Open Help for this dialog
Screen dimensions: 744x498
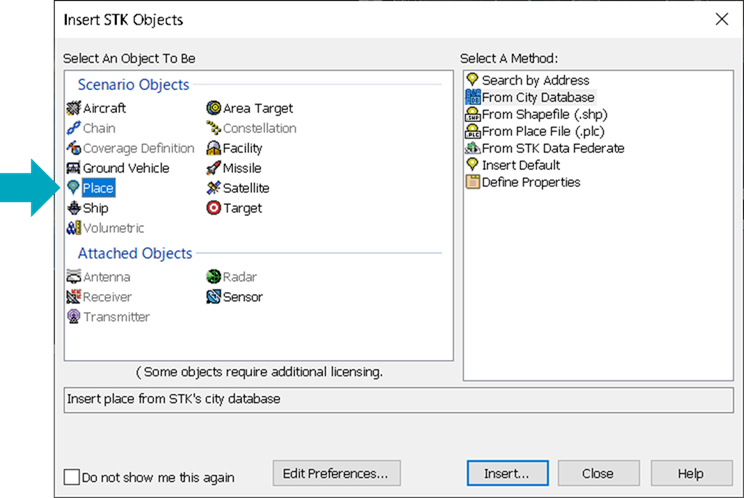[x=691, y=473]
